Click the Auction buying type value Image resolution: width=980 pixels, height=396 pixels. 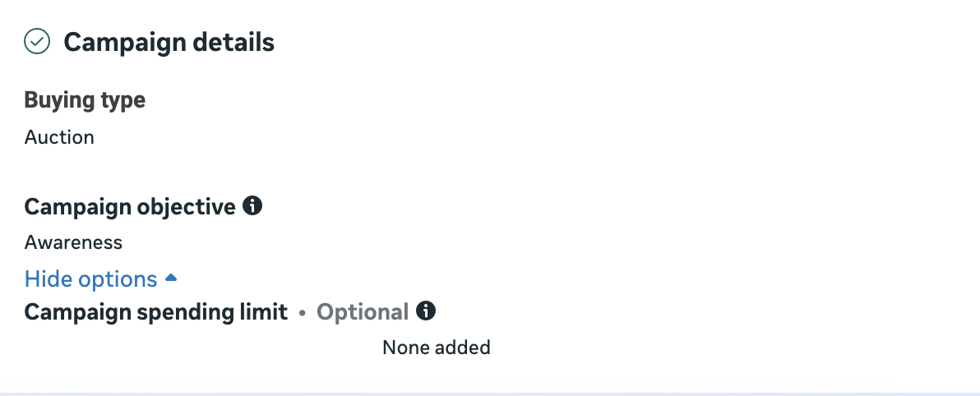[59, 137]
